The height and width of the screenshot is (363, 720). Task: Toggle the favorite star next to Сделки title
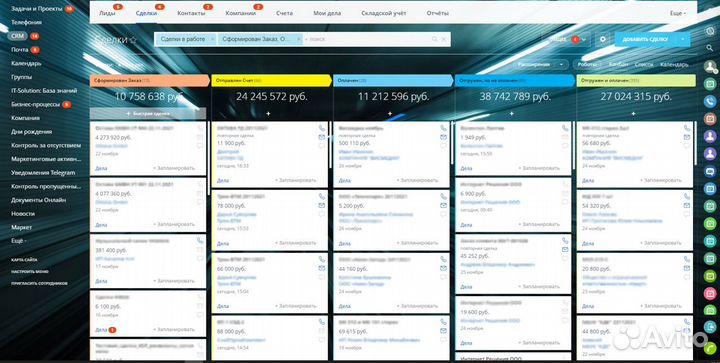point(133,40)
